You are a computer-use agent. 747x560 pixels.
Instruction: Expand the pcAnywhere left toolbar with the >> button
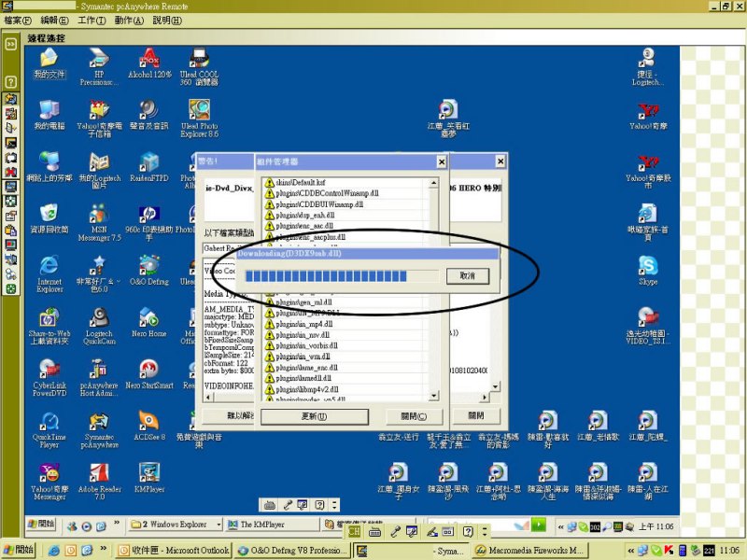click(11, 44)
